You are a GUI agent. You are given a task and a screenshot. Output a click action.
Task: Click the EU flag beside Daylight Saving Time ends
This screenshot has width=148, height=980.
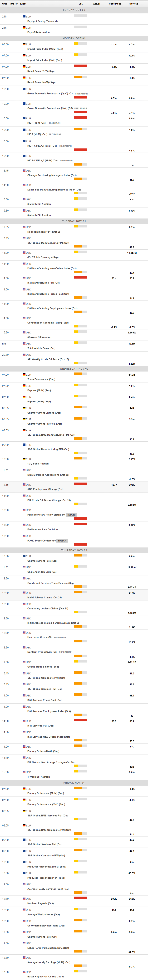24,17
